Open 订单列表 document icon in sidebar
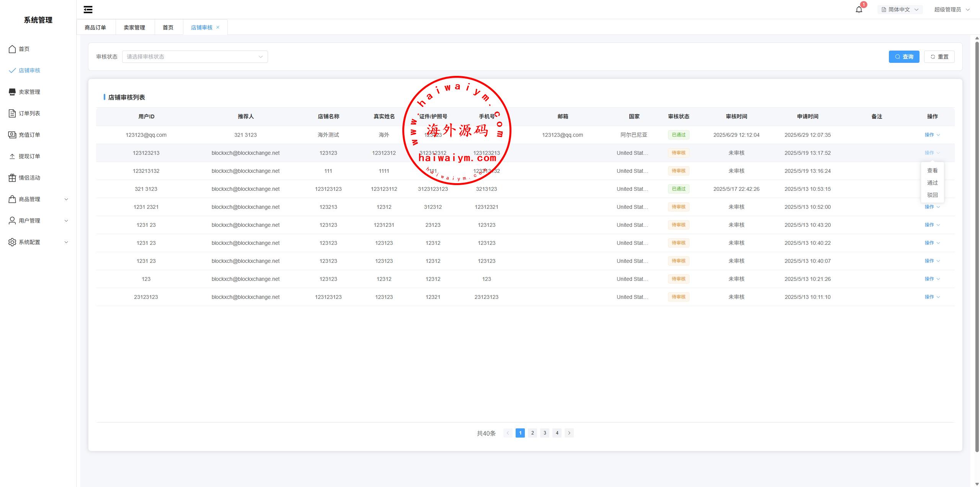This screenshot has width=980, height=487. [x=12, y=113]
